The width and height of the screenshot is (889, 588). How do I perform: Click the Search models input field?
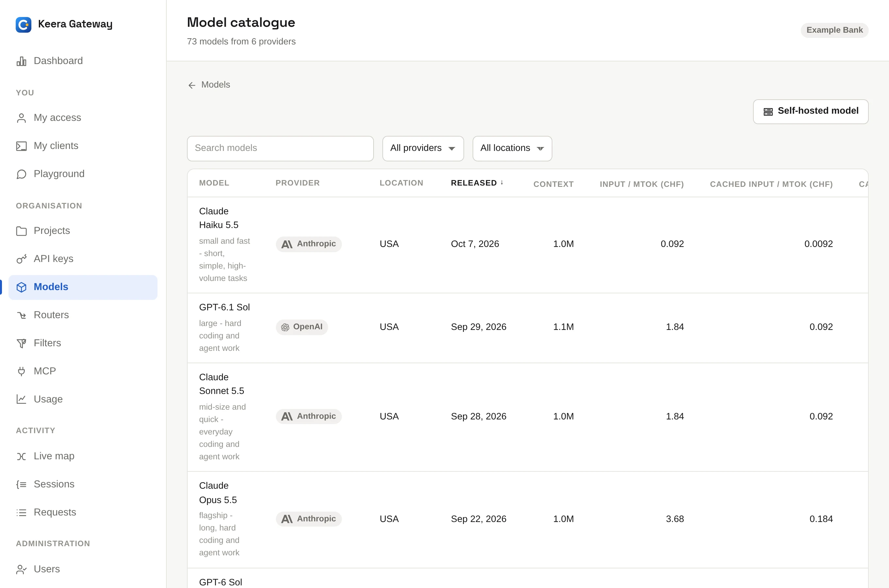[280, 149]
